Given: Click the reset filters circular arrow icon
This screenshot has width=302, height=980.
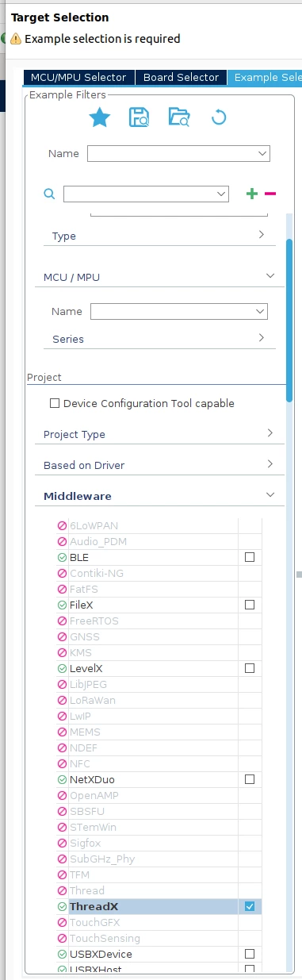Looking at the screenshot, I should pyautogui.click(x=220, y=118).
